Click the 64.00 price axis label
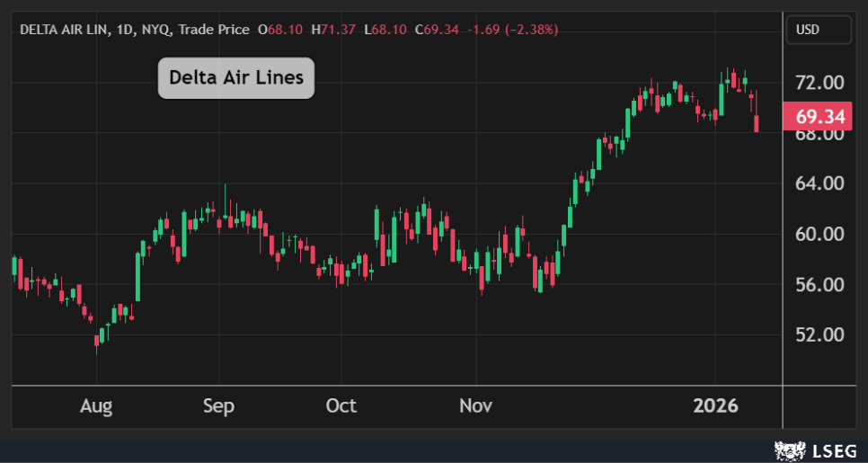Image resolution: width=868 pixels, height=463 pixels. click(x=818, y=183)
